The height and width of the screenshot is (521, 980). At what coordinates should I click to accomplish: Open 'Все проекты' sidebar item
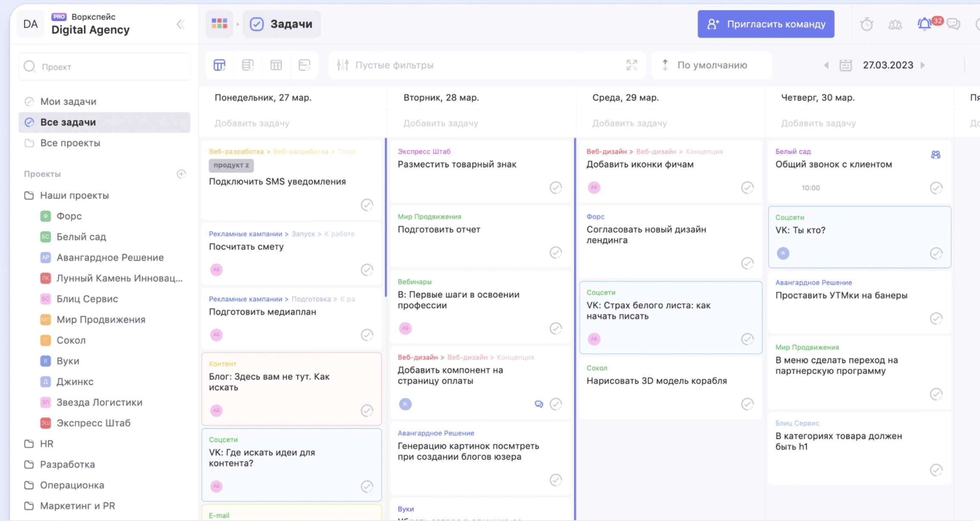coord(70,143)
